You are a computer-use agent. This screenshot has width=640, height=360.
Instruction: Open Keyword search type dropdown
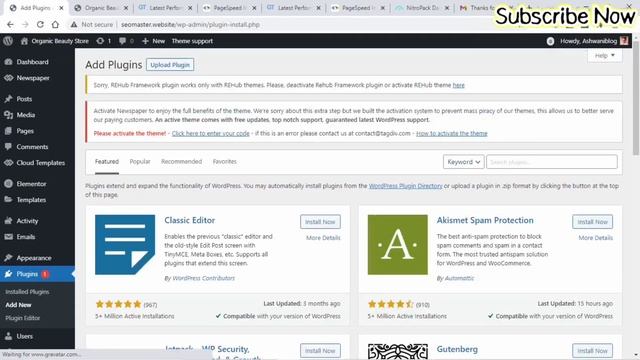(x=464, y=162)
